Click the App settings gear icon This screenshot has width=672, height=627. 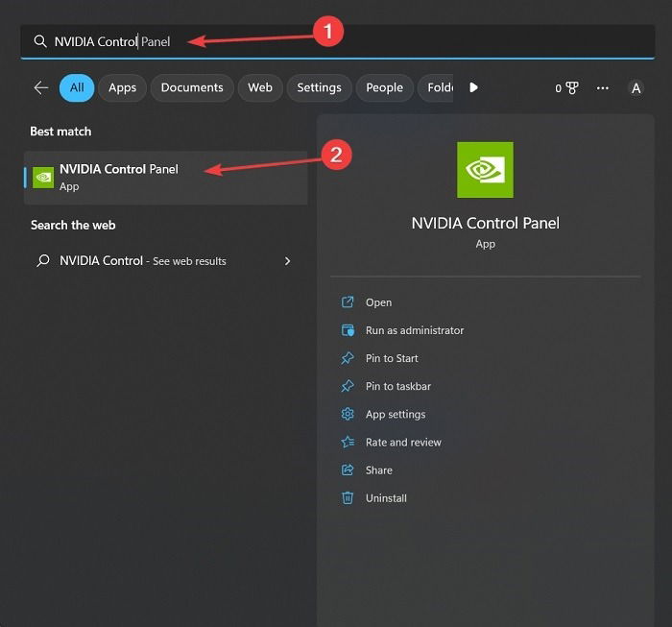[348, 414]
